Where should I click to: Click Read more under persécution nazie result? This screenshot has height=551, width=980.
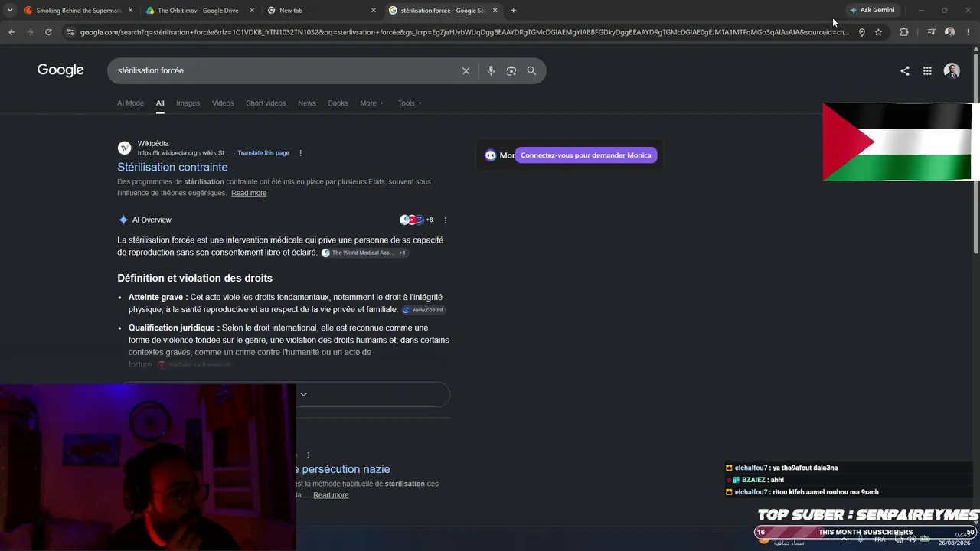tap(331, 495)
